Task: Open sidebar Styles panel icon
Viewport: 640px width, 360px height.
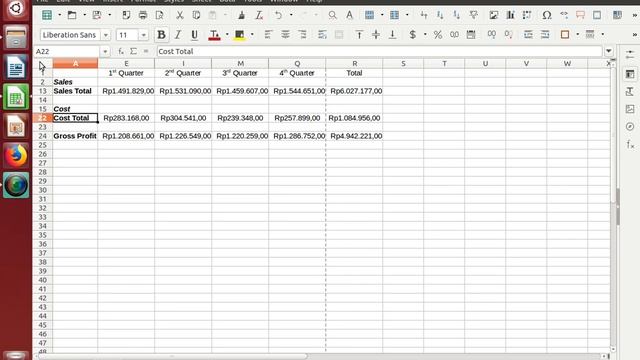Action: (x=630, y=91)
